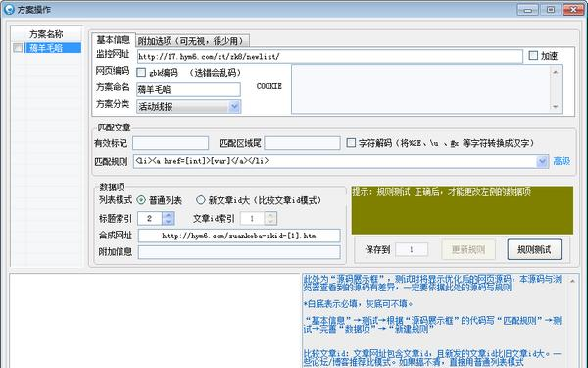588x368 pixels.
Task: Click the COOKIE box scroll-down arrow
Action: 556,107
